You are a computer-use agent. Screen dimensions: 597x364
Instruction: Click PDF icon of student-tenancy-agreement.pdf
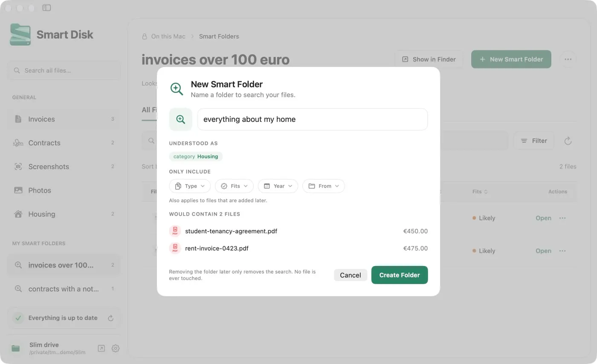[x=175, y=231]
